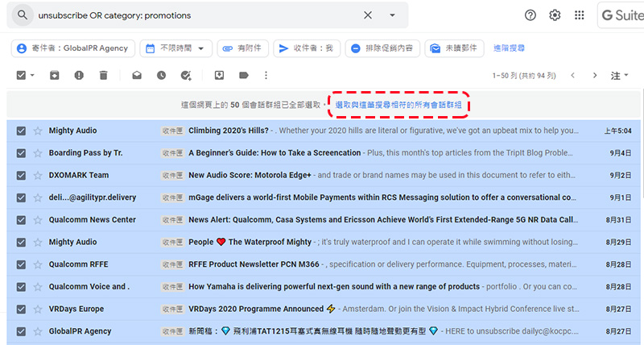
Task: Open the input tools 注 dropdown
Action: pos(619,76)
